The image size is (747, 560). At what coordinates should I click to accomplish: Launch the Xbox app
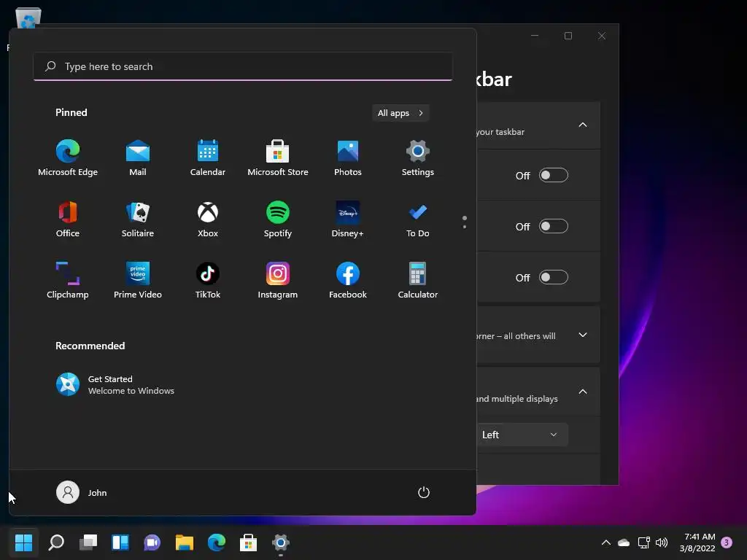pos(208,219)
